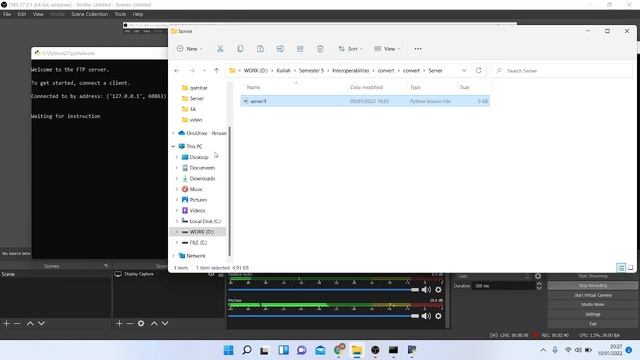Open OBS File menu

(x=7, y=14)
